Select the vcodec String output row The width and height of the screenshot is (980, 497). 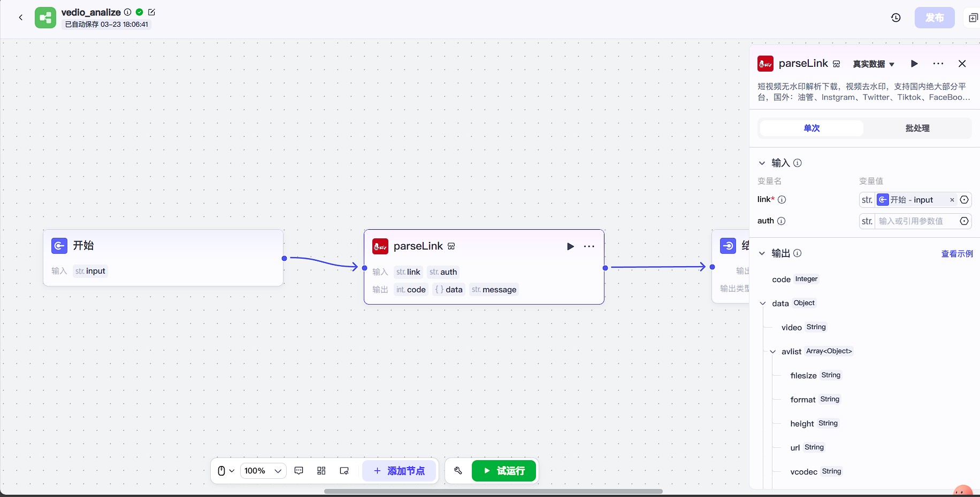pos(816,471)
